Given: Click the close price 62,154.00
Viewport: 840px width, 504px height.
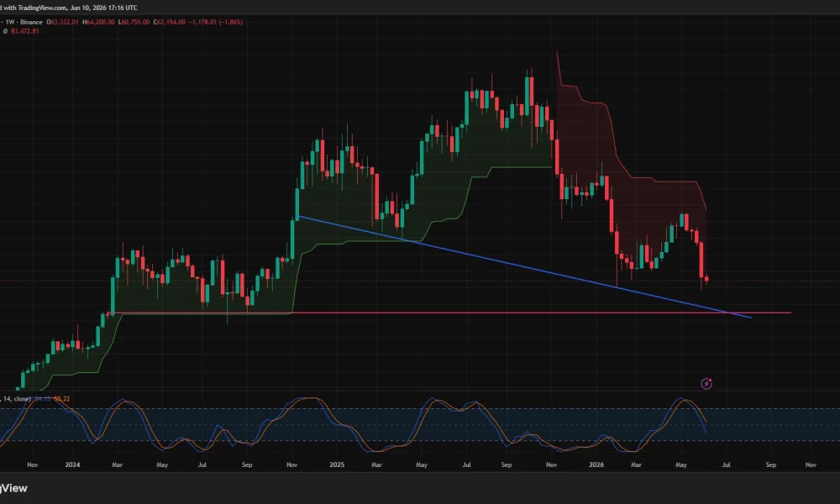Looking at the screenshot, I should pyautogui.click(x=170, y=22).
